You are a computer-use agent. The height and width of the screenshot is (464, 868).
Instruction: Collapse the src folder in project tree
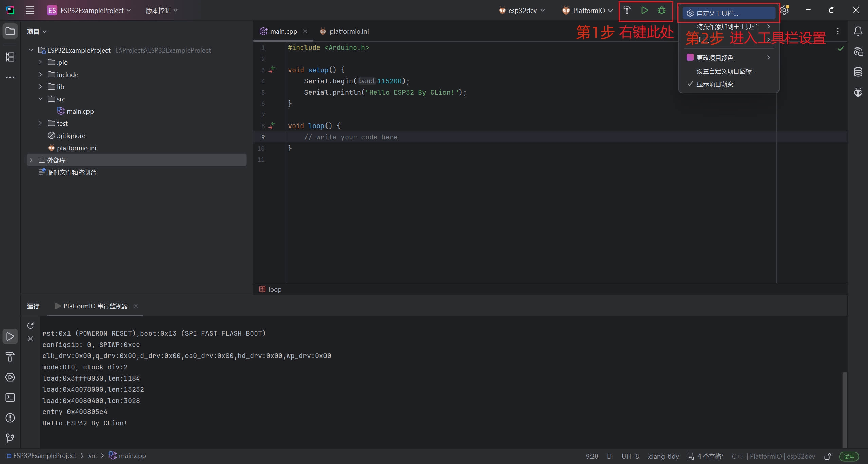tap(41, 99)
